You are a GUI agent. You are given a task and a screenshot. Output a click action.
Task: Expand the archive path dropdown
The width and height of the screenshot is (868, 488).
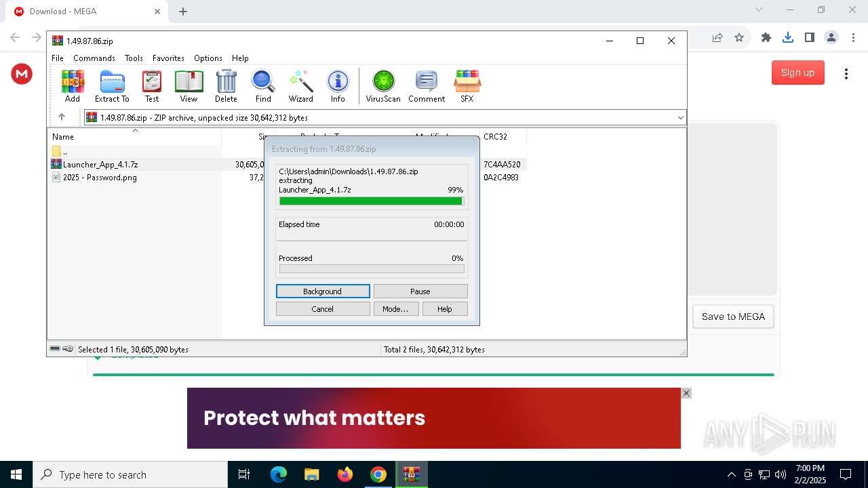680,118
